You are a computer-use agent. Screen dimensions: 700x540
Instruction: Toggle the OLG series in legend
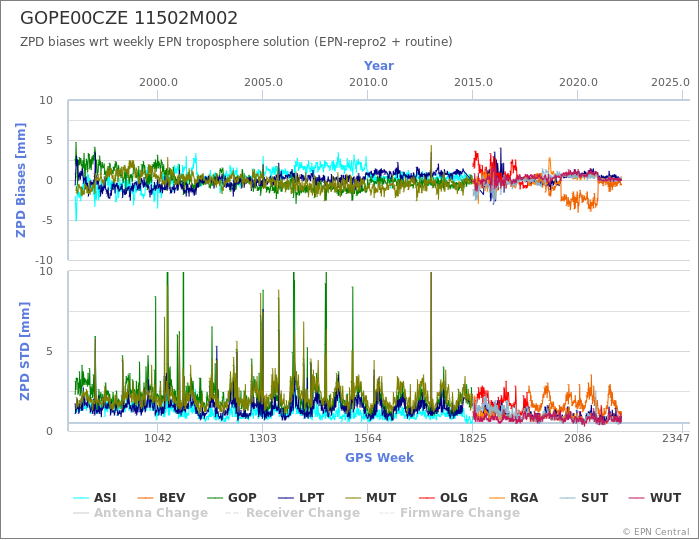[x=444, y=498]
